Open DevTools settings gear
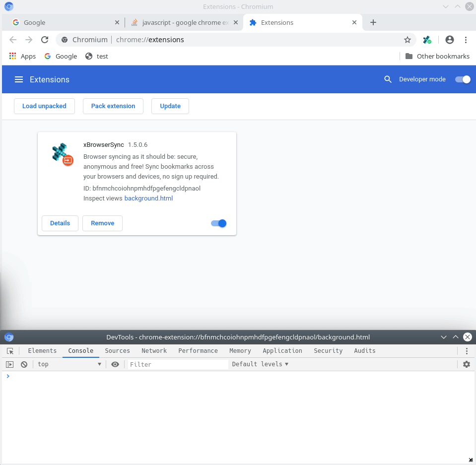476x465 pixels. 466,364
